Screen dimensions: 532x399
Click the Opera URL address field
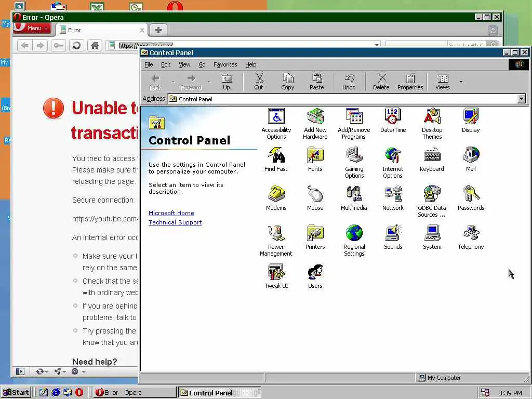point(243,45)
